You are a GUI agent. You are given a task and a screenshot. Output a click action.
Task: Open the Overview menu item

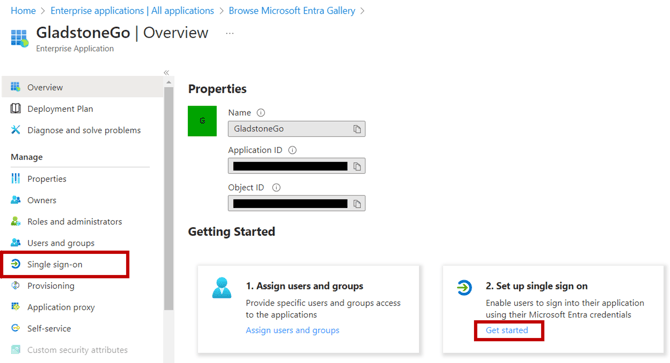(82, 87)
